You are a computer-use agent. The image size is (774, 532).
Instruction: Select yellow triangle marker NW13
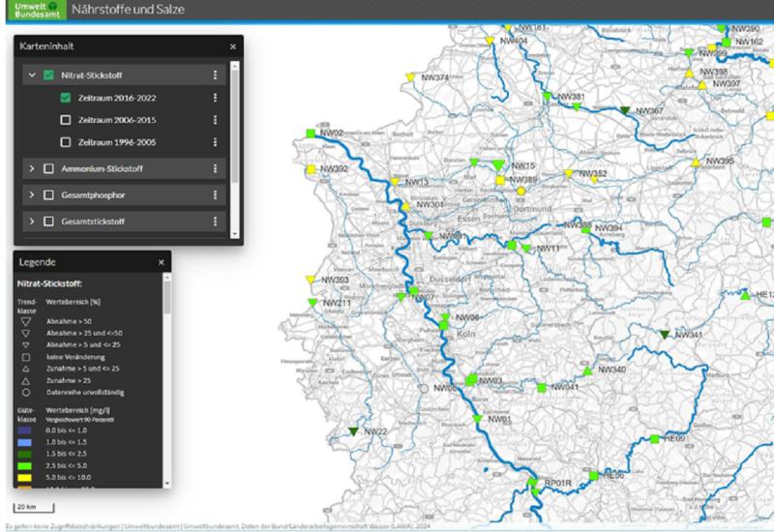click(x=395, y=182)
